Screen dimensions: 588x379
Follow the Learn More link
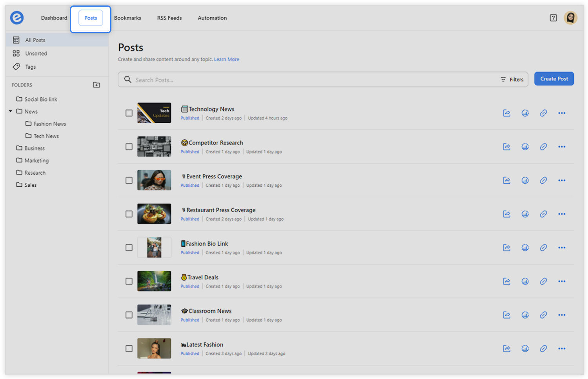[227, 60]
